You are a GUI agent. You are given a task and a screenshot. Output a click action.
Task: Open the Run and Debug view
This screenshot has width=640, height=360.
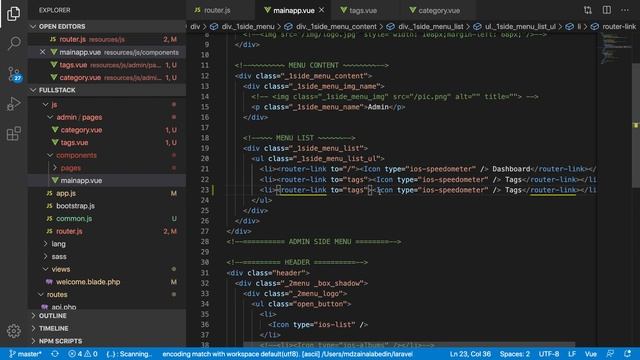pos(13,104)
